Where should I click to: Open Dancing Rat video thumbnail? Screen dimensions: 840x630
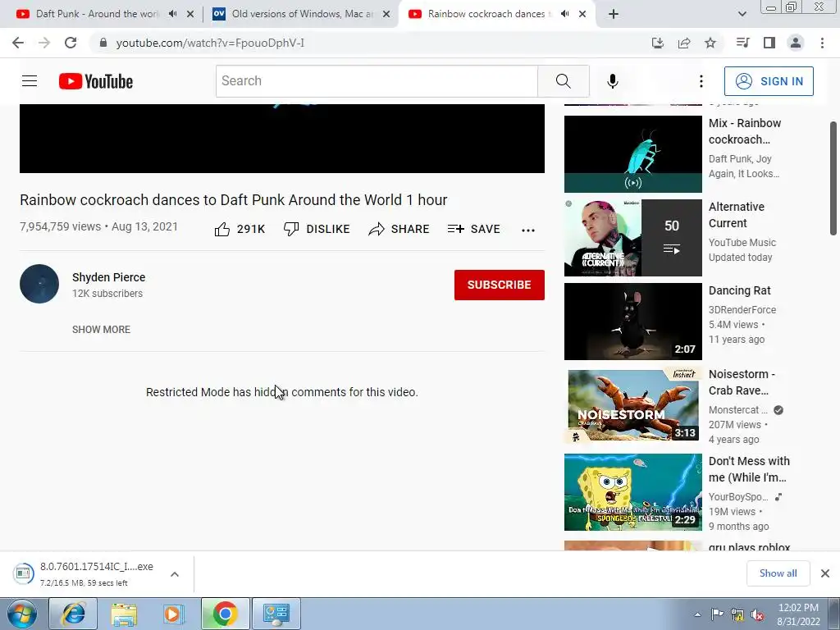click(632, 322)
